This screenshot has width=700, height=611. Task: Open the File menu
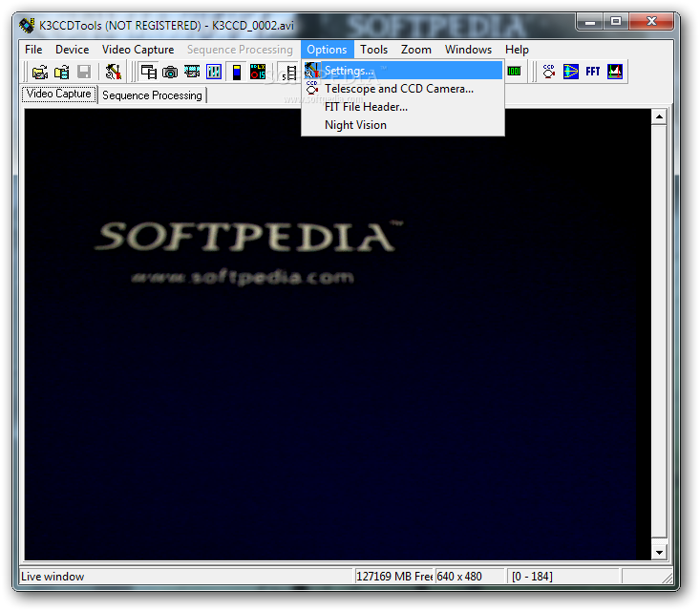tap(33, 50)
